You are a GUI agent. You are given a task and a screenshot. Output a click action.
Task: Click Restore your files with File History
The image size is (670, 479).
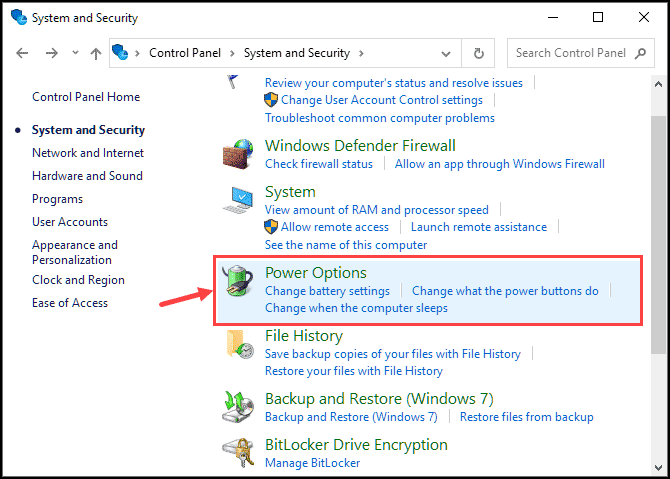[x=354, y=371]
